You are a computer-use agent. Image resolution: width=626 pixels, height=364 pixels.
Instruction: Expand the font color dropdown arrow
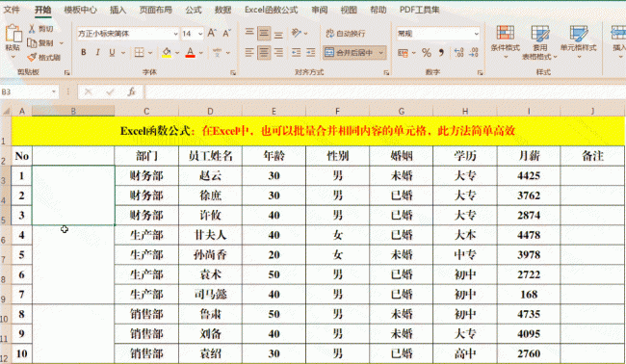point(201,52)
